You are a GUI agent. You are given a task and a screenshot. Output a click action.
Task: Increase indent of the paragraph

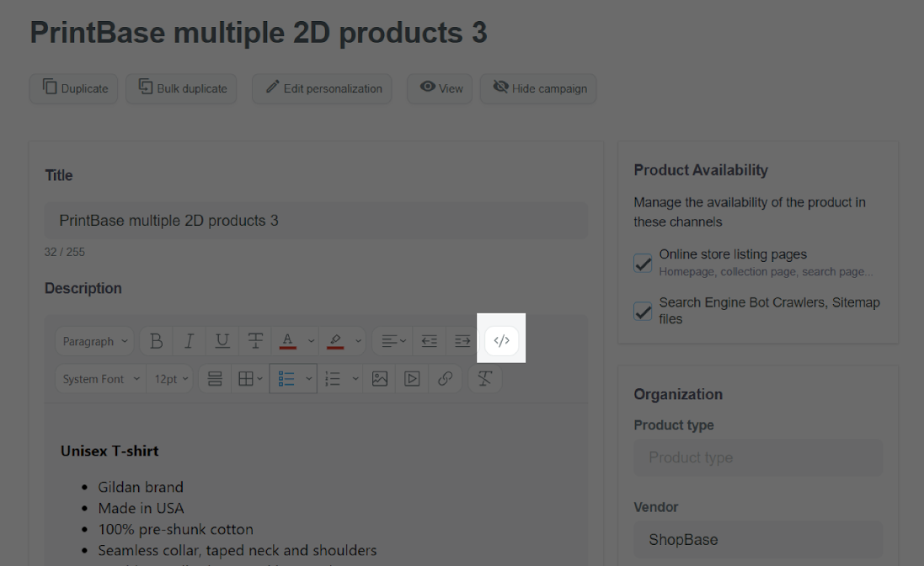[x=462, y=341]
